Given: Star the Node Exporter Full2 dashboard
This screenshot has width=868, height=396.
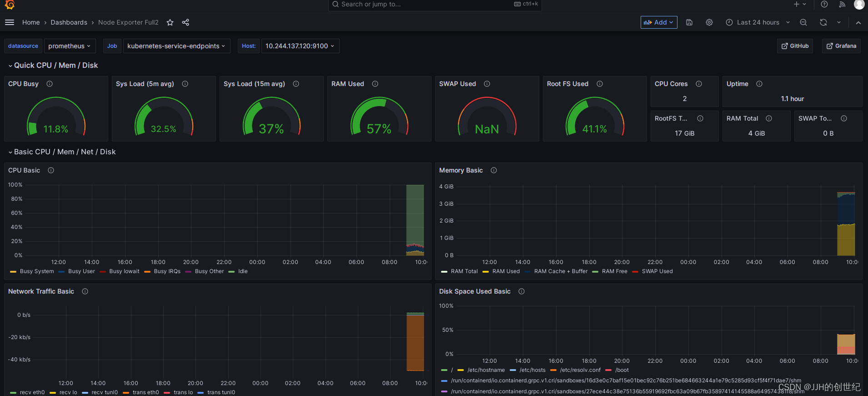Looking at the screenshot, I should (x=170, y=22).
